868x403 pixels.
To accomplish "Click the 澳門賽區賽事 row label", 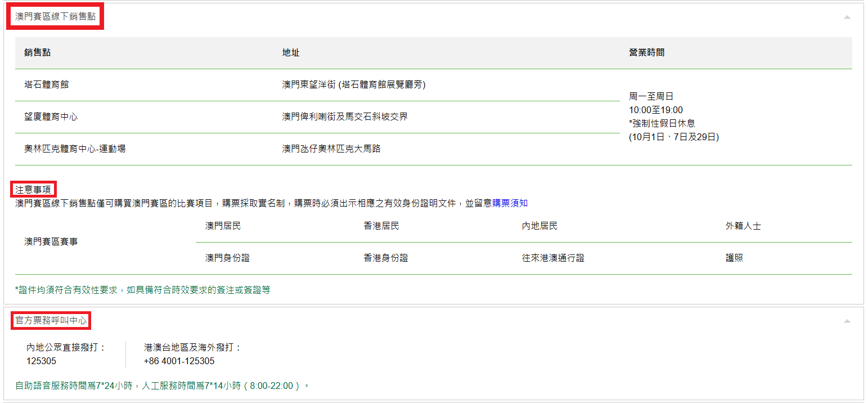I will pos(51,241).
